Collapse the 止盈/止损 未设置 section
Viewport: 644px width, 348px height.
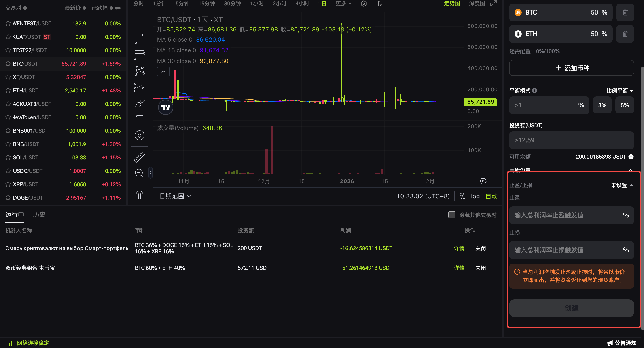[x=622, y=185]
